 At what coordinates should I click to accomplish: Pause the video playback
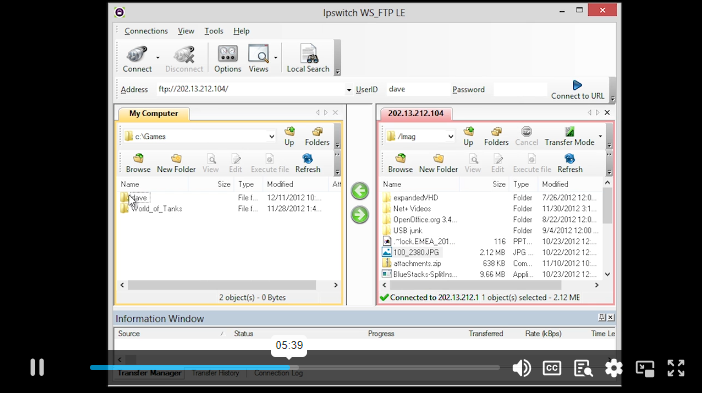click(x=37, y=367)
